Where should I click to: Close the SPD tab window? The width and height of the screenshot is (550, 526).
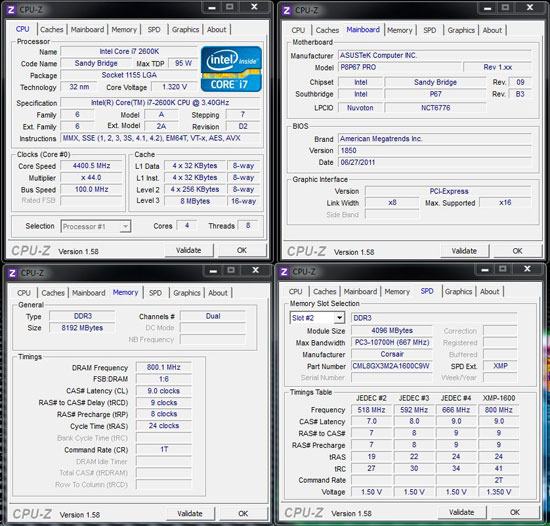[527, 269]
